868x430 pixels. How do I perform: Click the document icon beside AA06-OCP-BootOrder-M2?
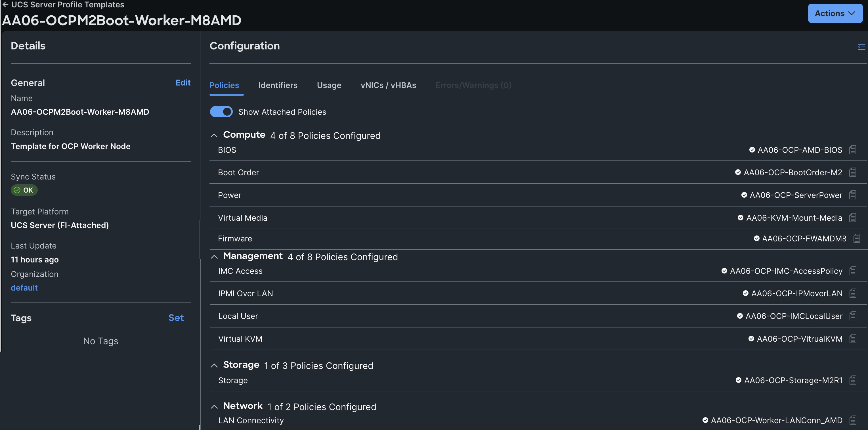pyautogui.click(x=852, y=172)
